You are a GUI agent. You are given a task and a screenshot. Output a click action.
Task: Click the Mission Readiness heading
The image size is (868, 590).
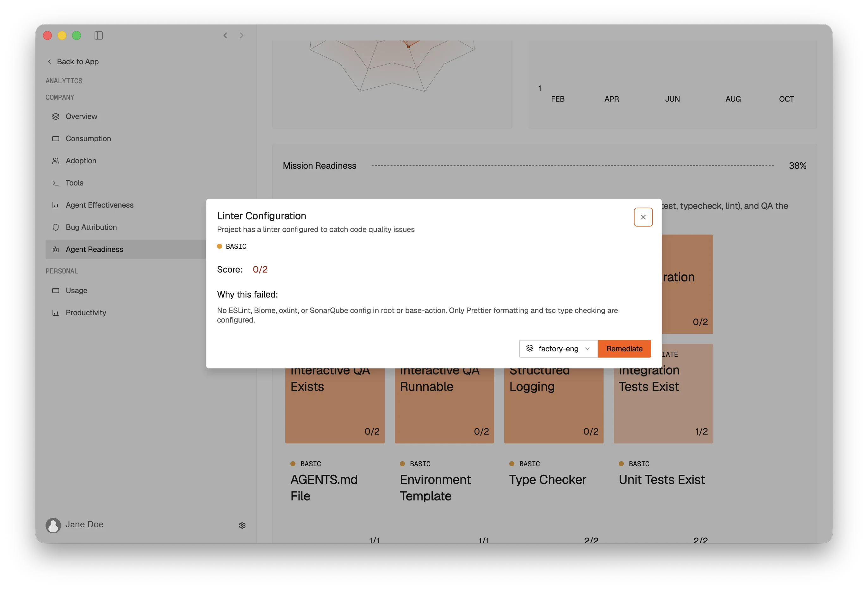pyautogui.click(x=319, y=166)
